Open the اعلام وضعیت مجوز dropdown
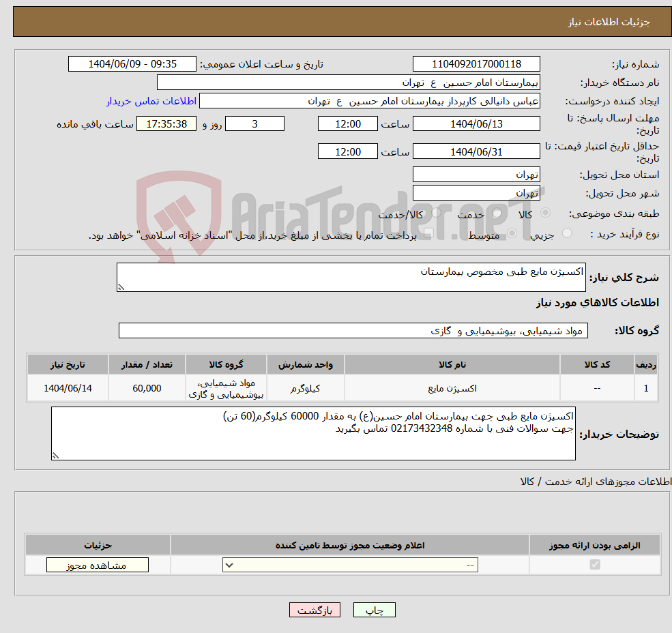This screenshot has height=633, width=672. coord(350,565)
